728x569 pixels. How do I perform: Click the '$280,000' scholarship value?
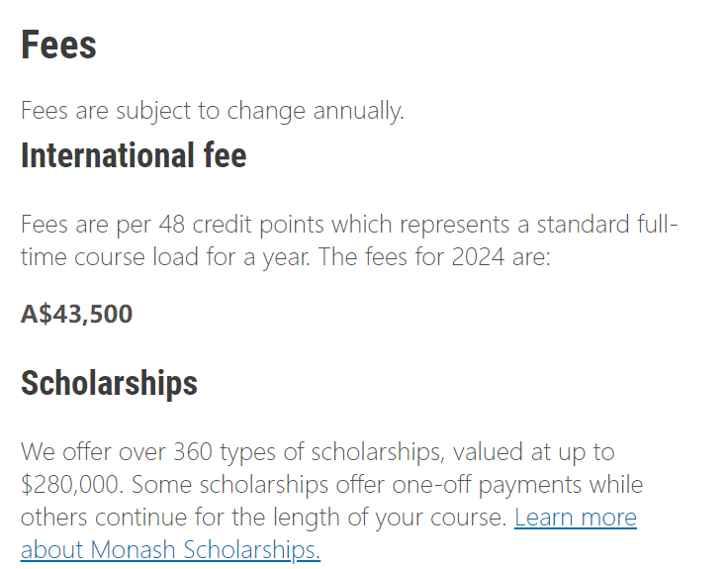[x=71, y=485]
